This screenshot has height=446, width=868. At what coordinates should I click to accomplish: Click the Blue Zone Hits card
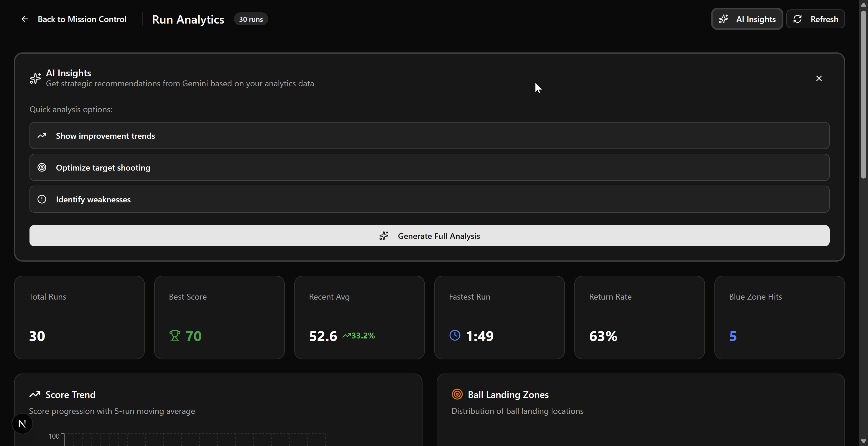tap(779, 318)
